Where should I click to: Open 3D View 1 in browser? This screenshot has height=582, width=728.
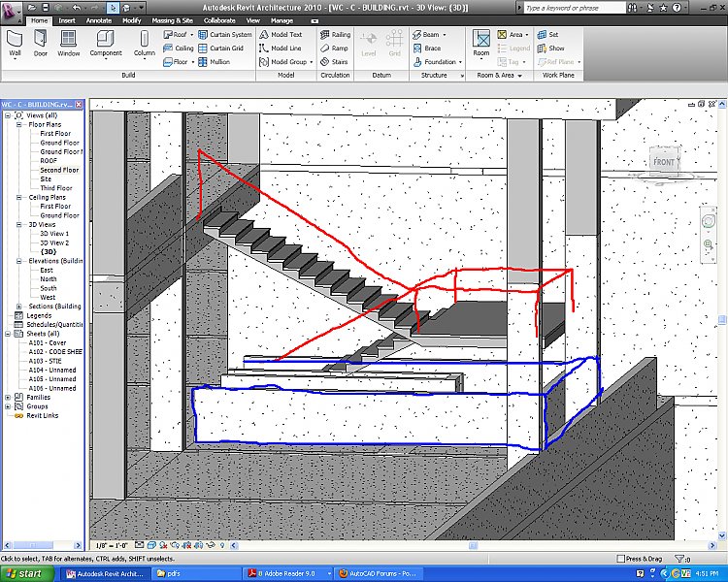pyautogui.click(x=54, y=234)
